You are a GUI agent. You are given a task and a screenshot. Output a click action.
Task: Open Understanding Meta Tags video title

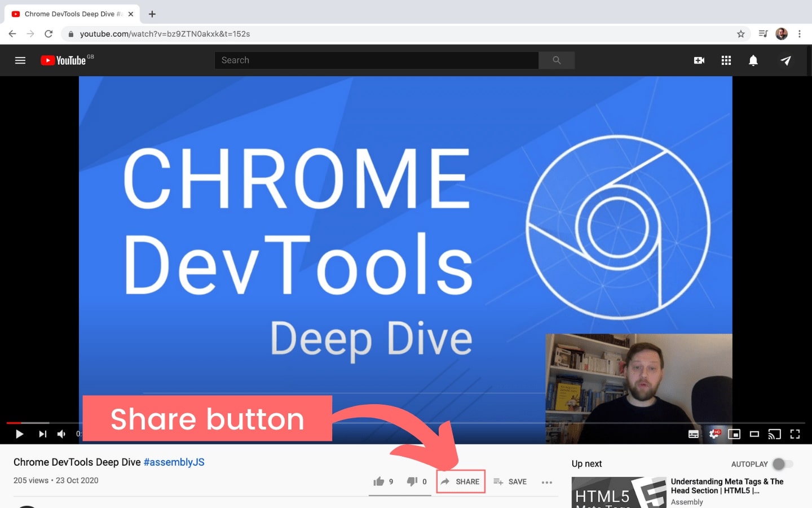coord(727,486)
